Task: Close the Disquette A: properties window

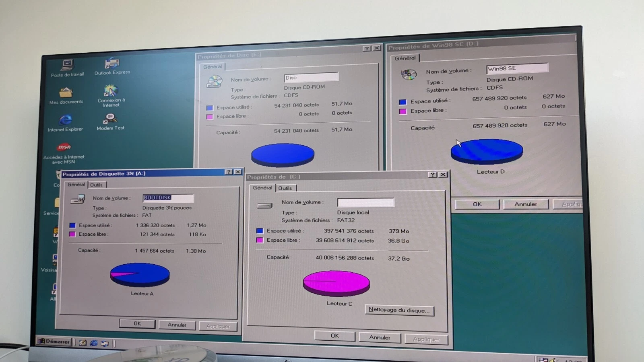Action: (238, 172)
